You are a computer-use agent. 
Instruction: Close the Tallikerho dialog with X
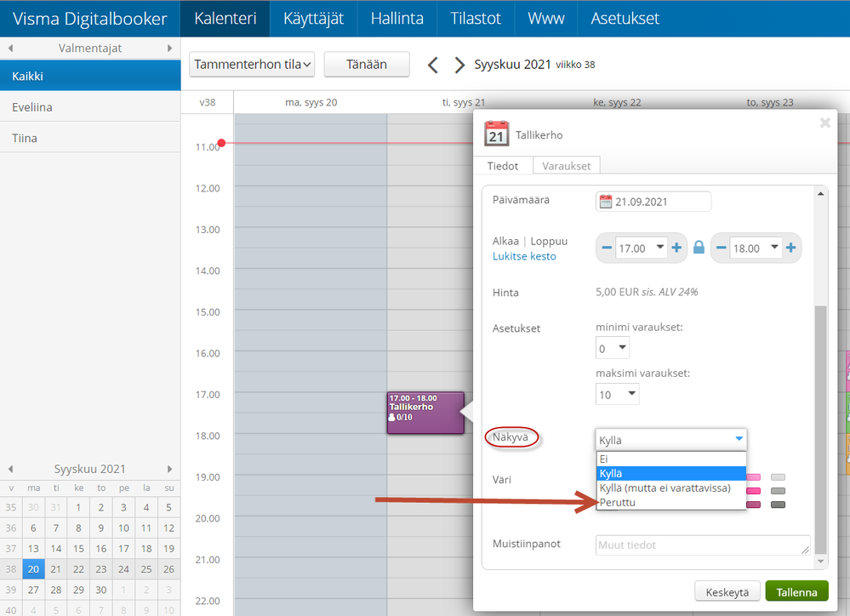point(825,123)
